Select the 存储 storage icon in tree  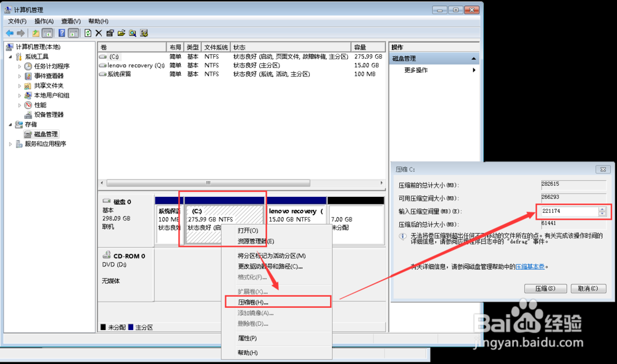click(19, 125)
